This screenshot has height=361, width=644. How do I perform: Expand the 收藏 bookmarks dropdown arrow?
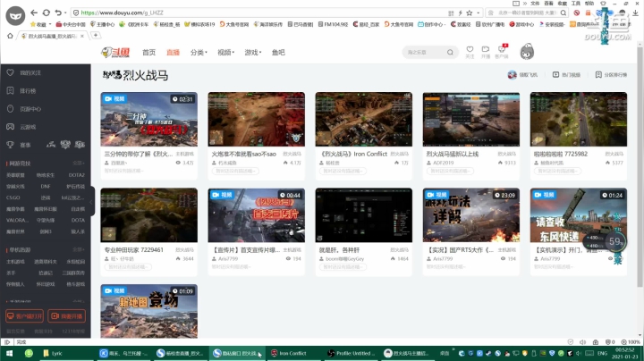(50, 24)
